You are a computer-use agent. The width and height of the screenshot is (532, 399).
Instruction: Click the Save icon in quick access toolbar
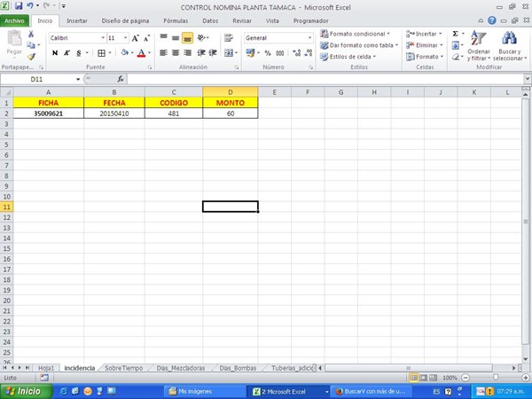(19, 6)
